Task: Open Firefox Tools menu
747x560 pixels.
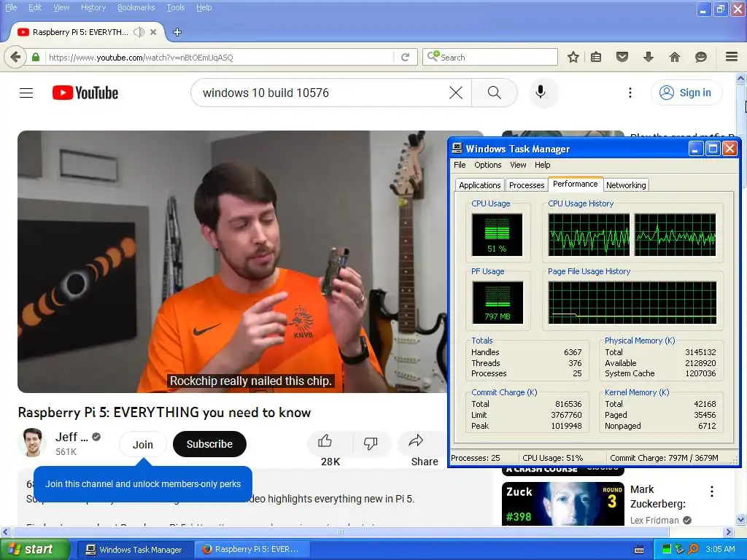Action: pos(175,7)
